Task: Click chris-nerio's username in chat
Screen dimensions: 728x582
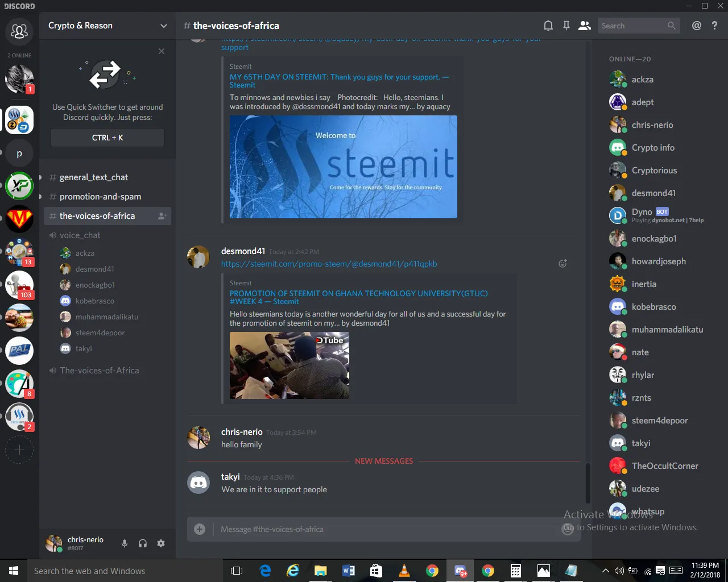Action: click(242, 432)
